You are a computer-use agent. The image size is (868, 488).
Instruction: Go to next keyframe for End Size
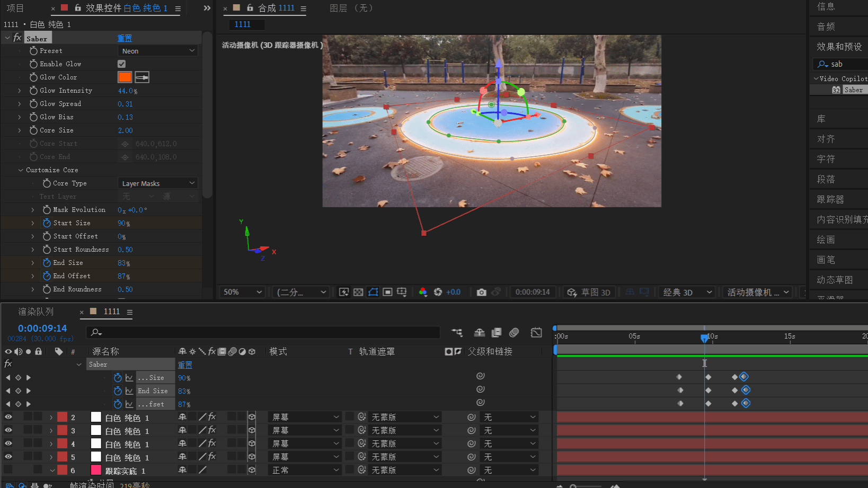click(29, 391)
